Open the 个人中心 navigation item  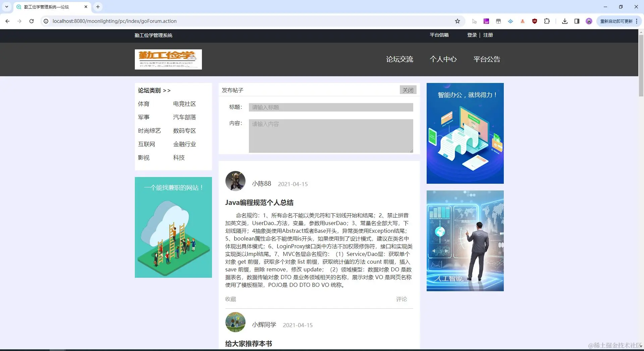tap(443, 59)
